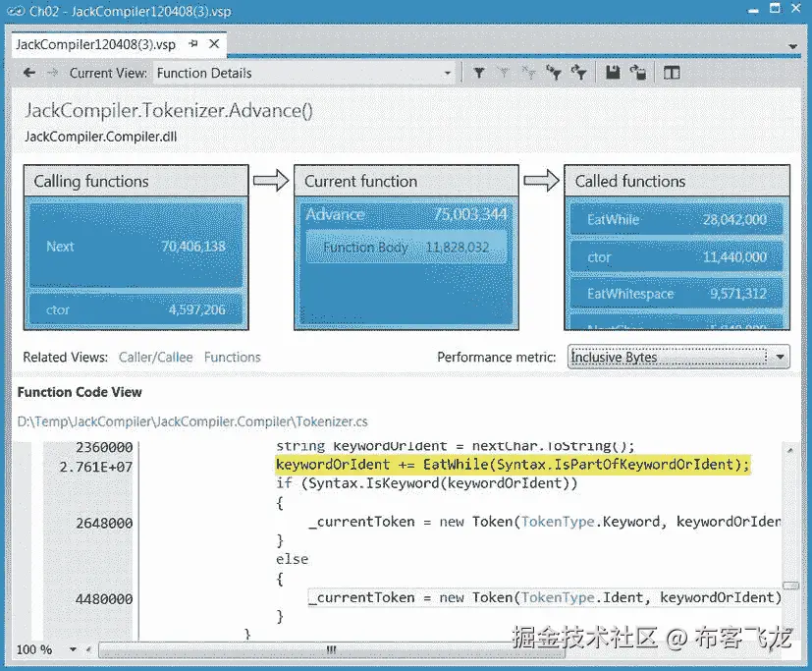Click ctor 11,440,000 under Called functions

(x=677, y=257)
